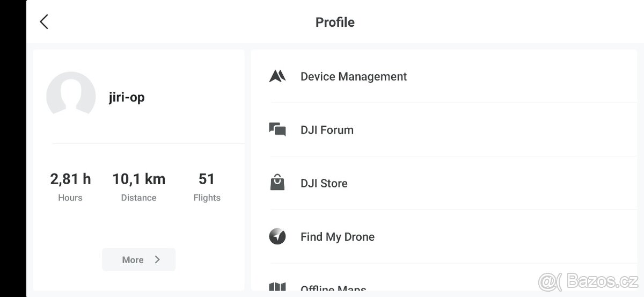This screenshot has height=297, width=644.
Task: Click the Profile page title
Action: click(335, 22)
